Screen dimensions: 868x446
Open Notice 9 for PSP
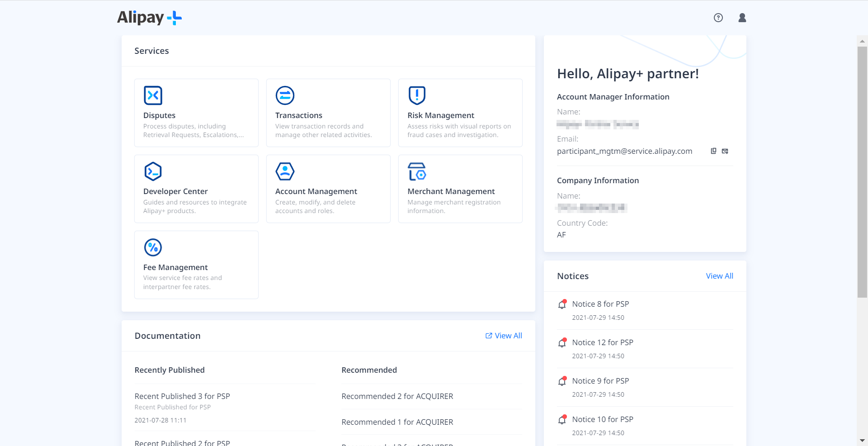click(x=600, y=381)
